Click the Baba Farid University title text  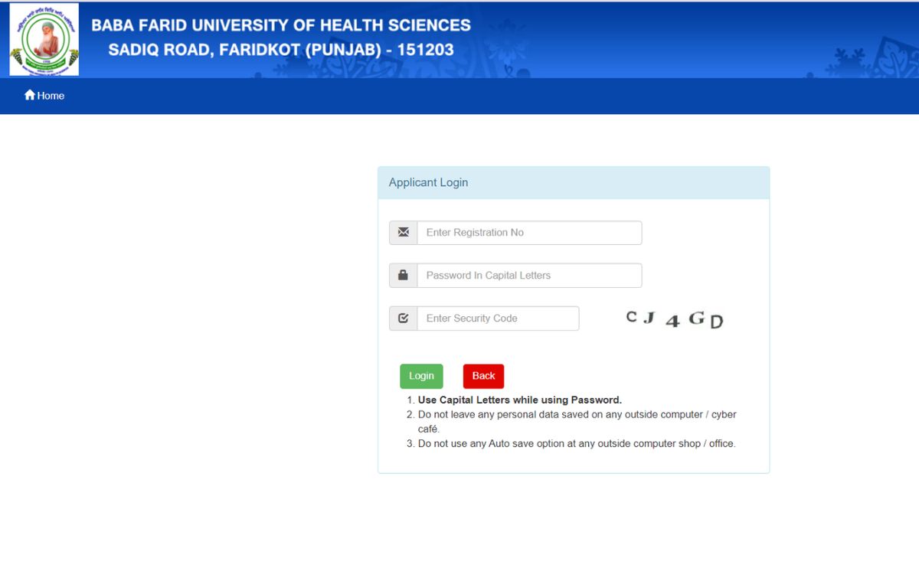[281, 25]
